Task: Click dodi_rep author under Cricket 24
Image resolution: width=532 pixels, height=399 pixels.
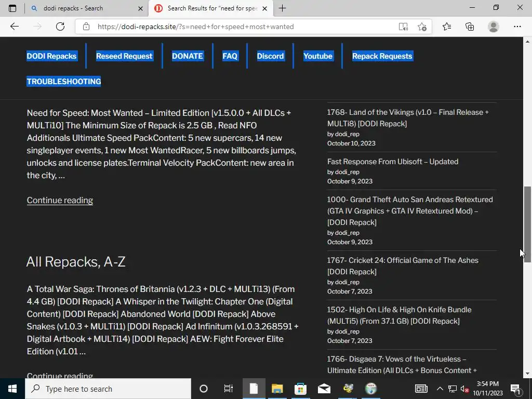Action: click(347, 282)
